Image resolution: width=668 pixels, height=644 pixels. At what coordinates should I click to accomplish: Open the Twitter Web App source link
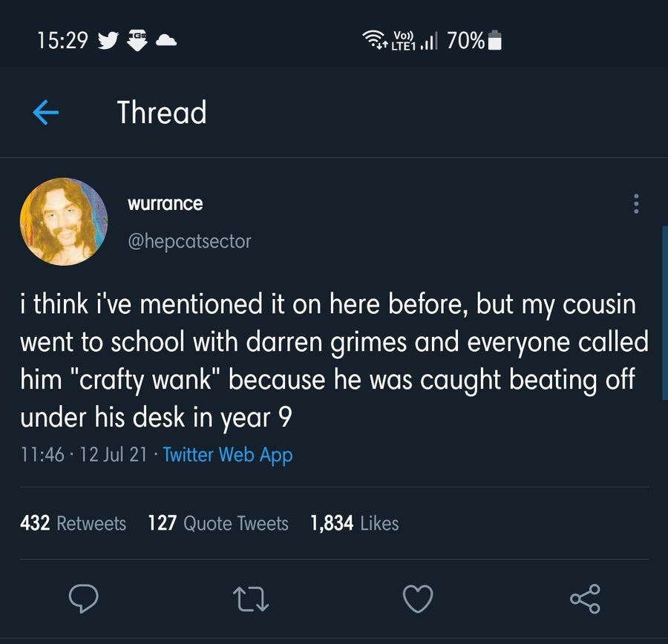coord(228,454)
